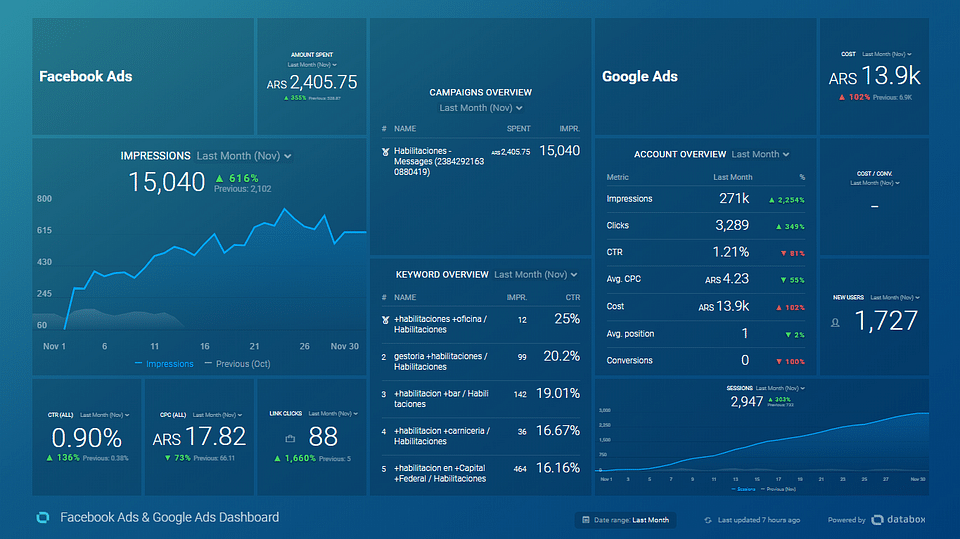Viewport: 960px width, 539px height.
Task: Click the CTR column header in Keyword Overview
Action: [x=572, y=298]
